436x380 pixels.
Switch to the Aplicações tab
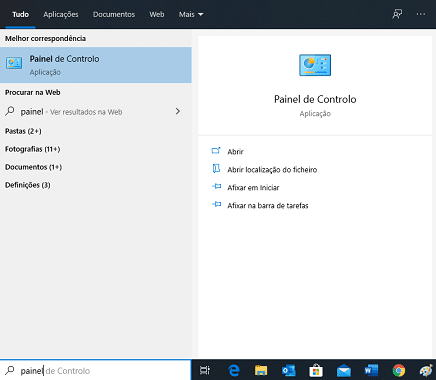click(x=61, y=14)
